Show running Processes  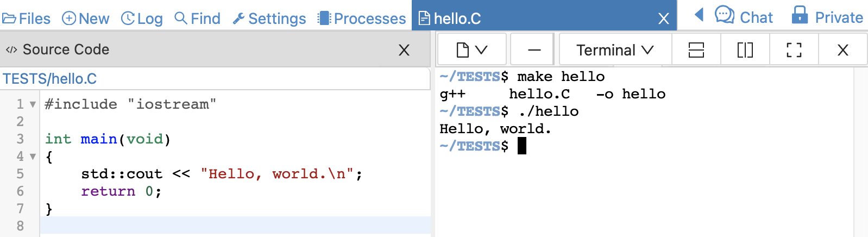tap(362, 18)
